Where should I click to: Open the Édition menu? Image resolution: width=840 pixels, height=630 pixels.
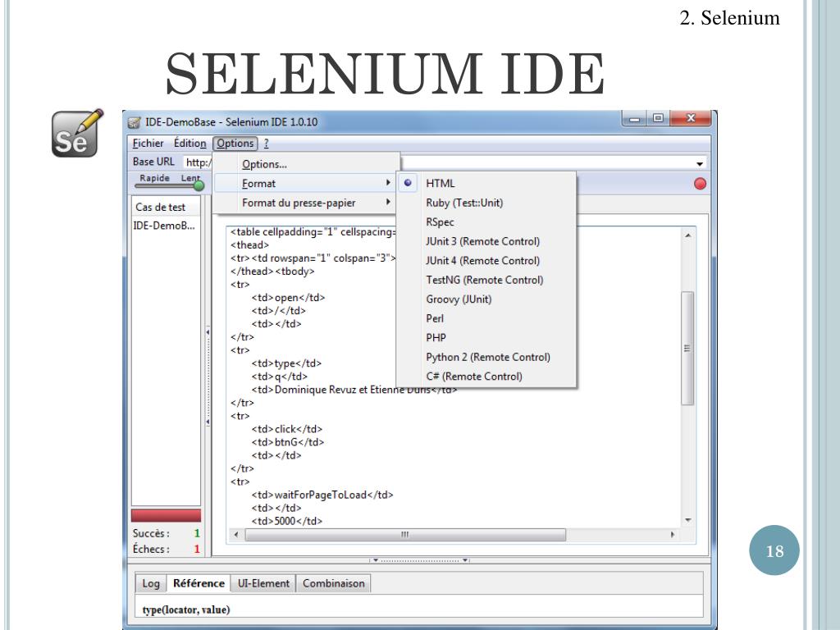pyautogui.click(x=189, y=143)
